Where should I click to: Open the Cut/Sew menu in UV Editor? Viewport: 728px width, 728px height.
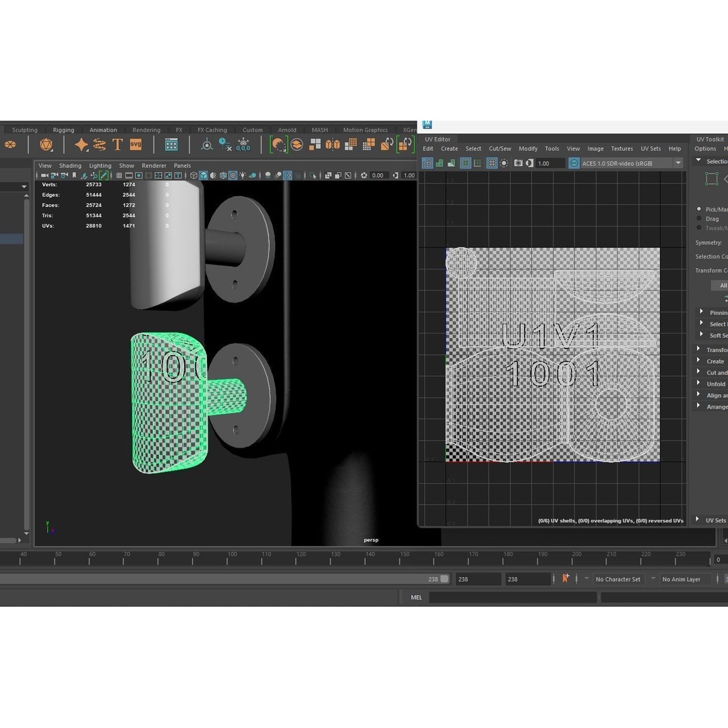[x=499, y=149]
